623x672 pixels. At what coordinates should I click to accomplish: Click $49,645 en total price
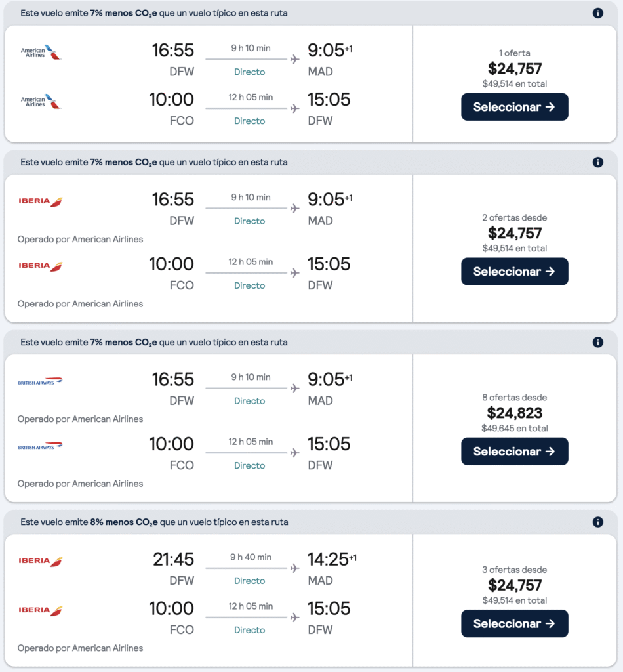[514, 429]
